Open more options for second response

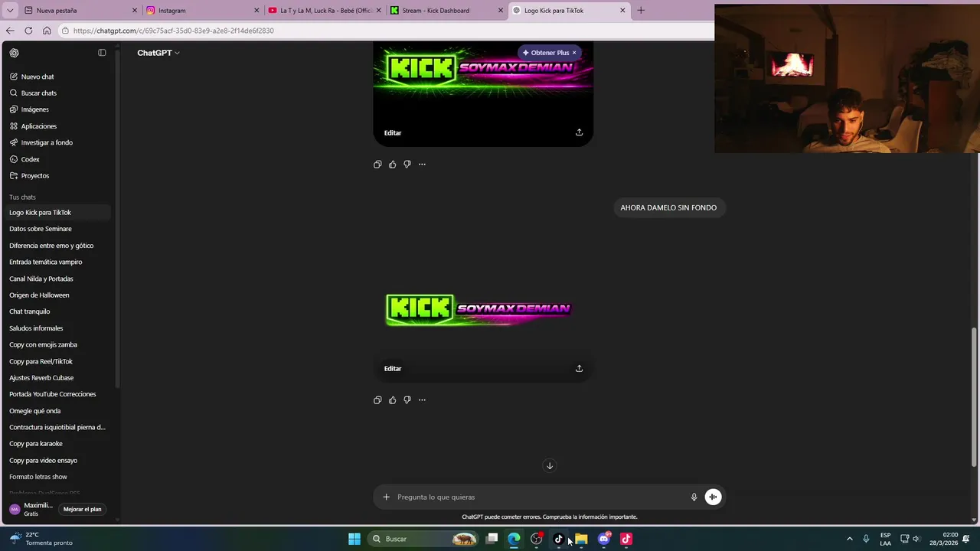pos(422,400)
